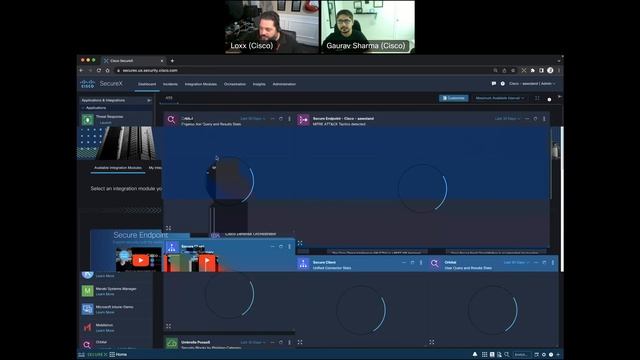Refresh the first Orbital query tile
The width and height of the screenshot is (640, 360).
[281, 119]
